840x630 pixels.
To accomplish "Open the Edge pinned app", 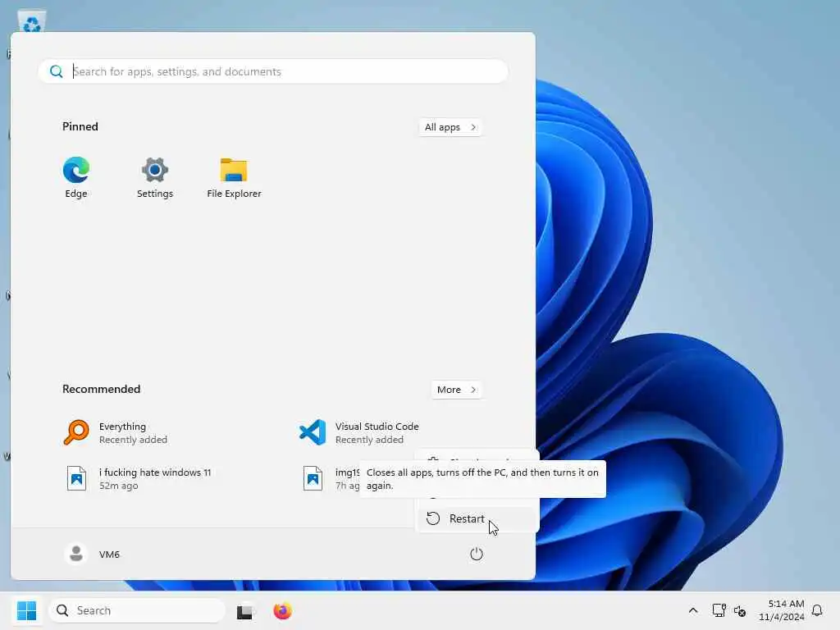I will click(76, 177).
